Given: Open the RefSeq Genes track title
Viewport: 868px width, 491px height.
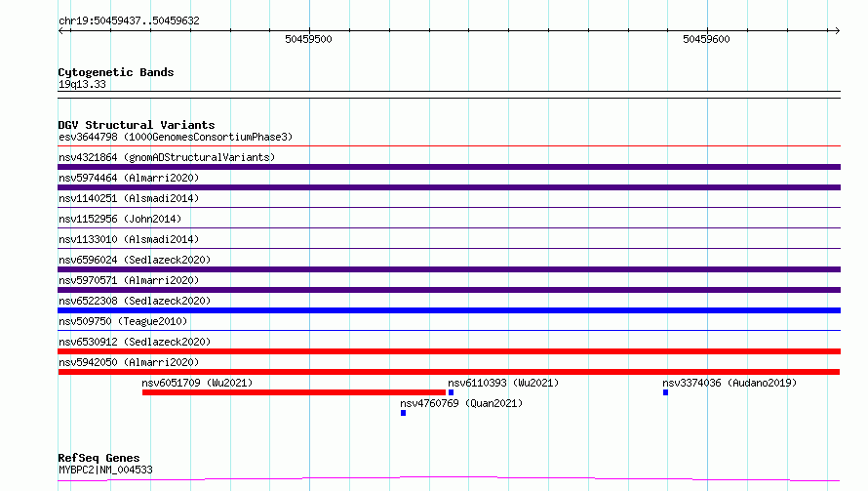Looking at the screenshot, I should [99, 458].
